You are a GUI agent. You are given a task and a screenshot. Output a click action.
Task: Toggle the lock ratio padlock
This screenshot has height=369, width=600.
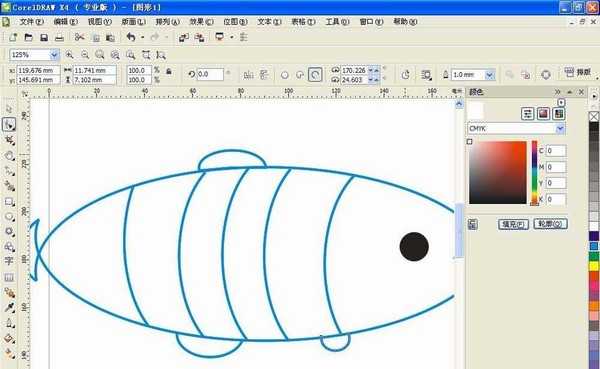[169, 72]
